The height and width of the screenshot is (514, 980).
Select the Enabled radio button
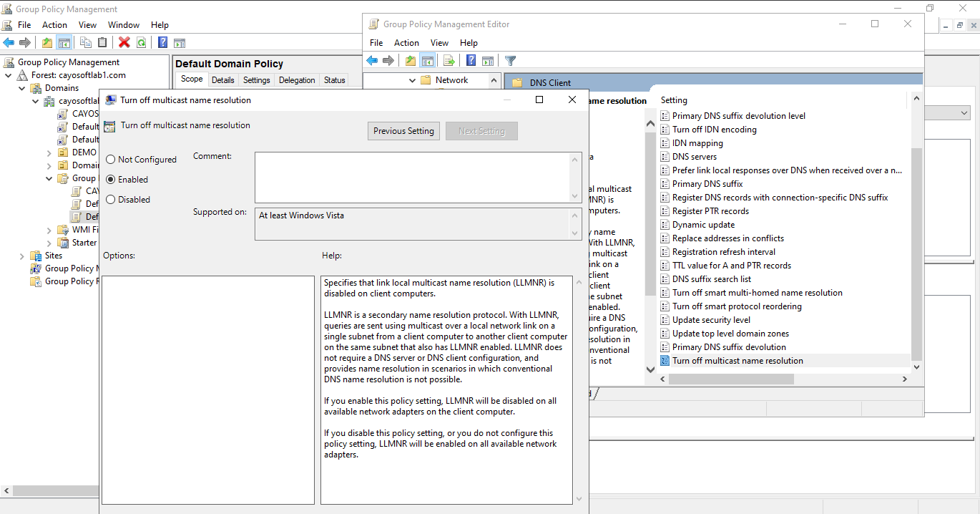click(111, 180)
